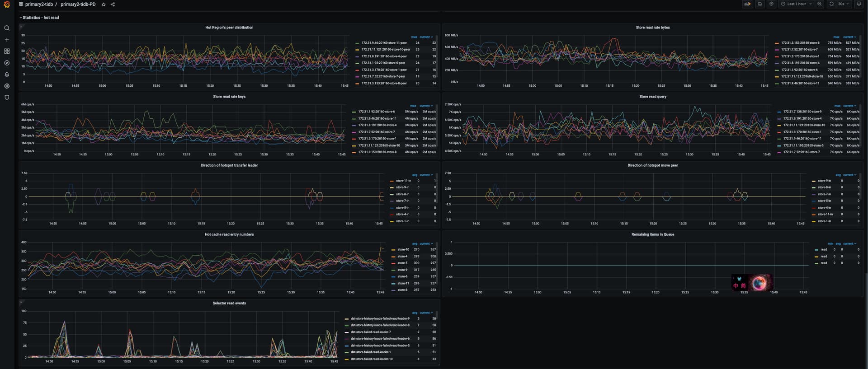
Task: Open the Alerting bell icon
Action: pos(7,75)
